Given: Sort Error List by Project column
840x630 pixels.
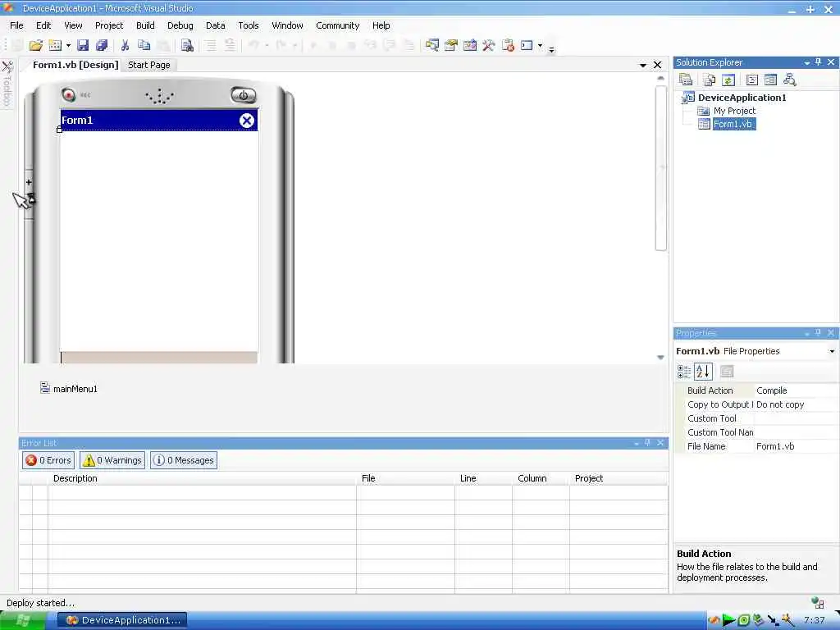Looking at the screenshot, I should point(619,478).
